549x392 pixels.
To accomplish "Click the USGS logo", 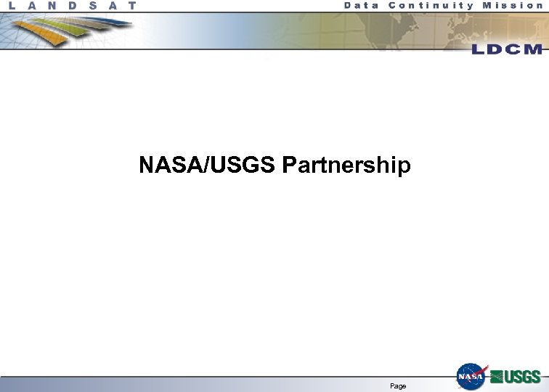I will tap(516, 377).
